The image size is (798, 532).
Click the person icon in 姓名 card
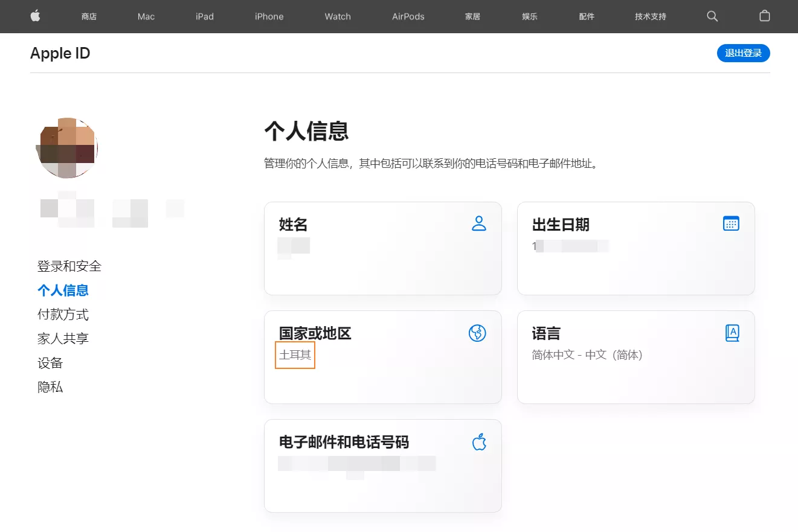coord(479,223)
